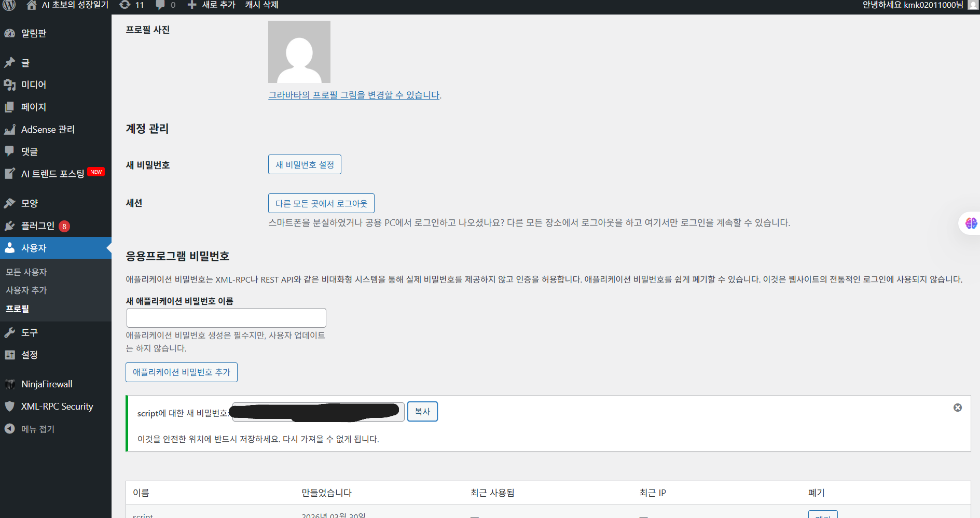Click 새 비밀번호 설정 button

point(304,164)
